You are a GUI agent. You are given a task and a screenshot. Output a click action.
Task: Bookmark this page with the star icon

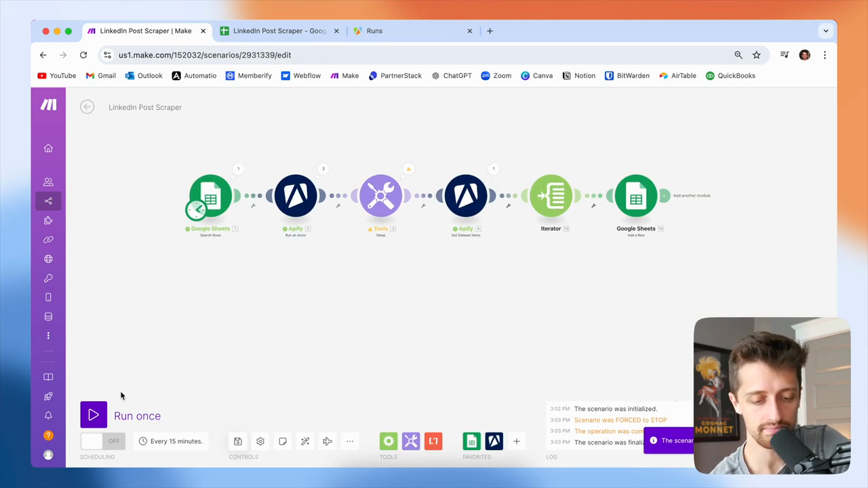(x=757, y=55)
